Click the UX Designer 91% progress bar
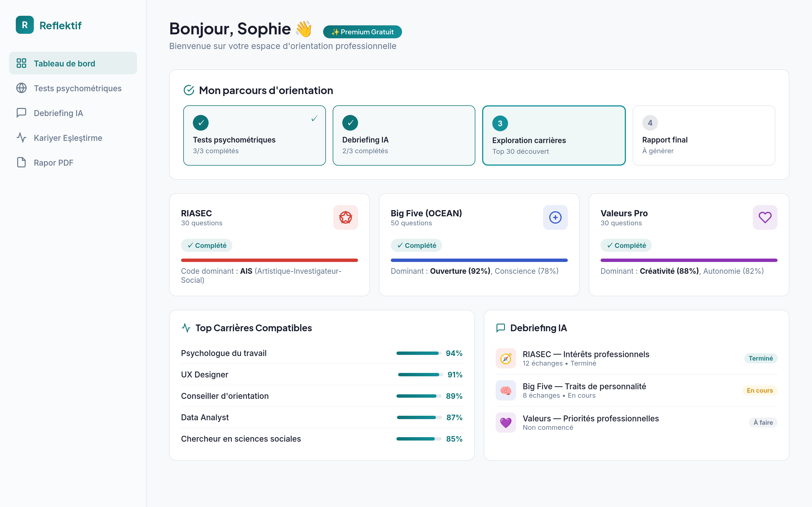 420,375
